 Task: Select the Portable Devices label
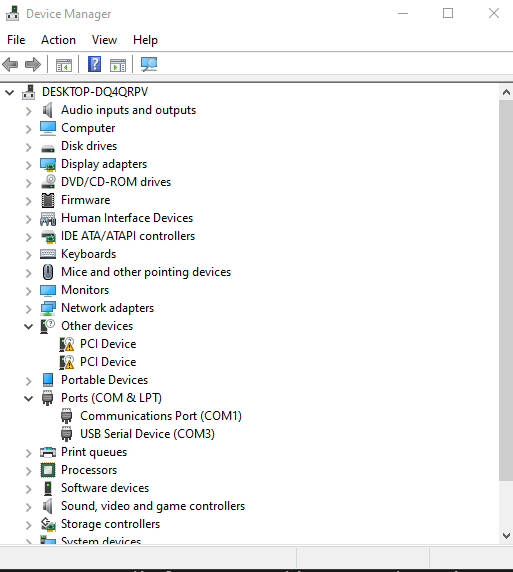(104, 380)
